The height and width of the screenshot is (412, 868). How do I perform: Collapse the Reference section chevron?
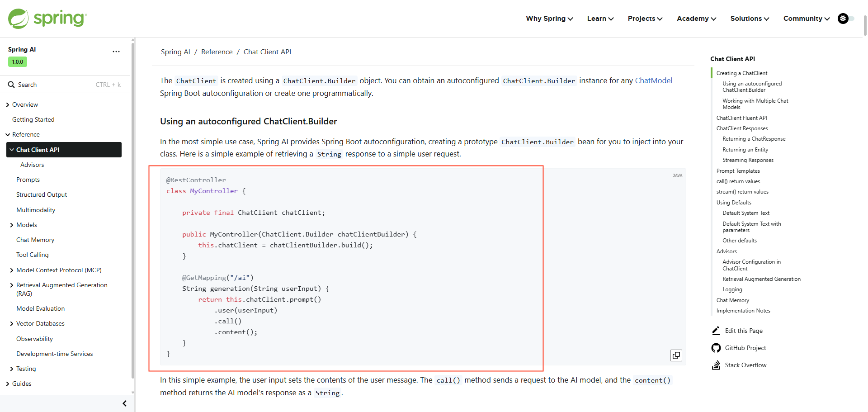8,135
